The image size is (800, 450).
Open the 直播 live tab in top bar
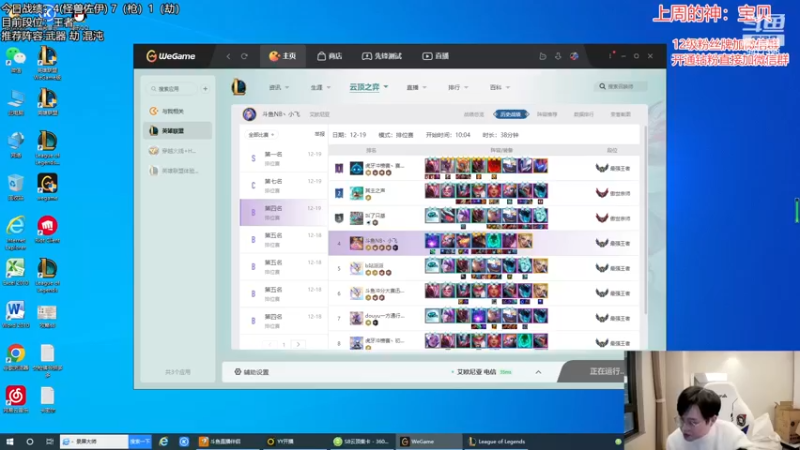[435, 56]
